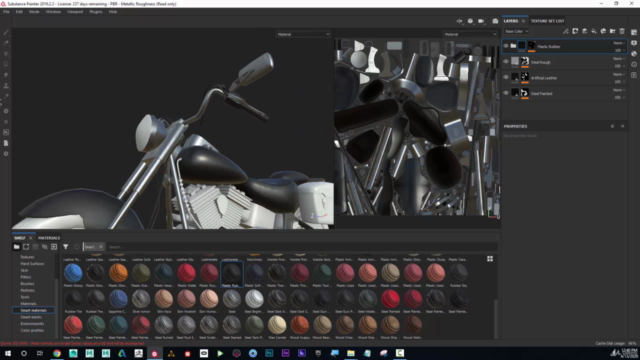
Task: Select Environments shelf category
Action: coord(32,324)
